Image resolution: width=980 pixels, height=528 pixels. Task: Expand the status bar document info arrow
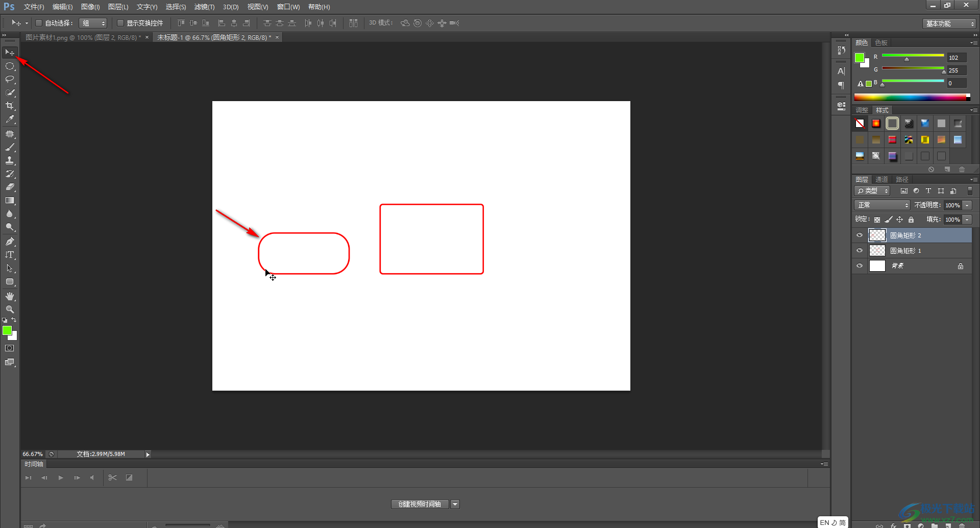point(148,454)
